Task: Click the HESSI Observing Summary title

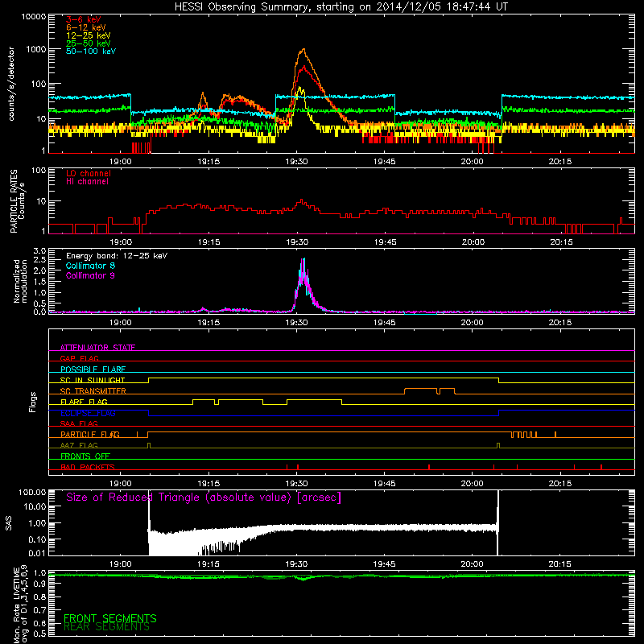Action: click(x=341, y=6)
